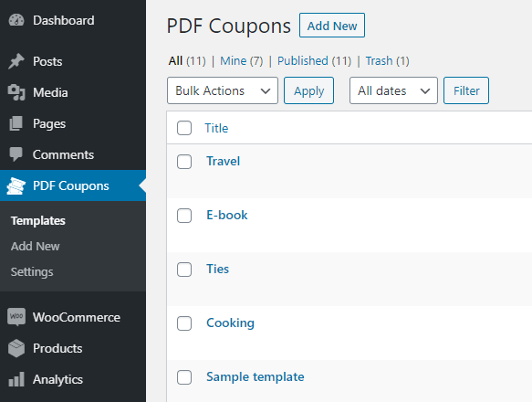Check the Travel row checkbox
The height and width of the screenshot is (402, 532).
[184, 162]
